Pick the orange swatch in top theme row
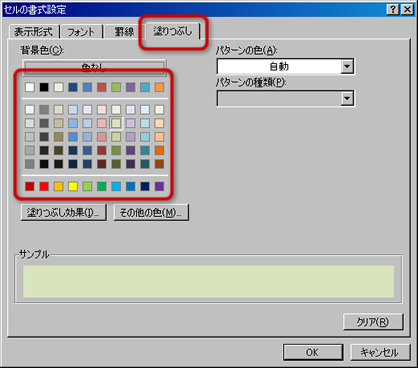This screenshot has height=368, width=418. pyautogui.click(x=159, y=87)
